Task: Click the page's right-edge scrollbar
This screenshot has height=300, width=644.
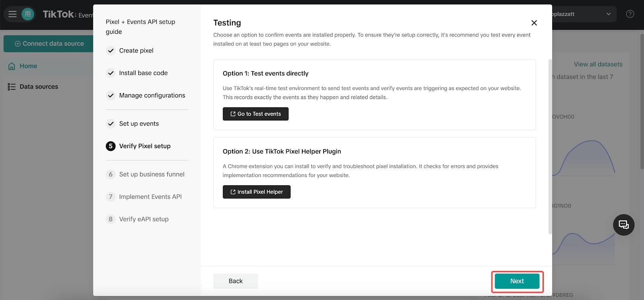Action: coord(642,101)
